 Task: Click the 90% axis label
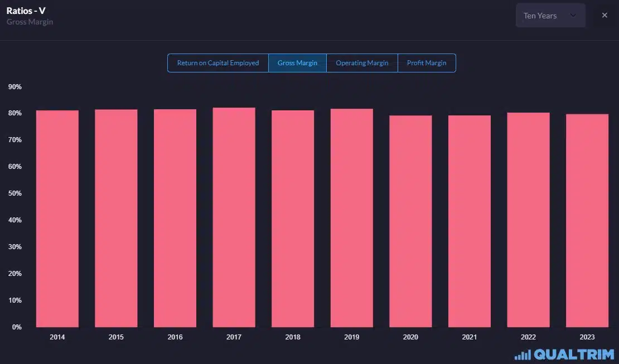click(x=14, y=86)
